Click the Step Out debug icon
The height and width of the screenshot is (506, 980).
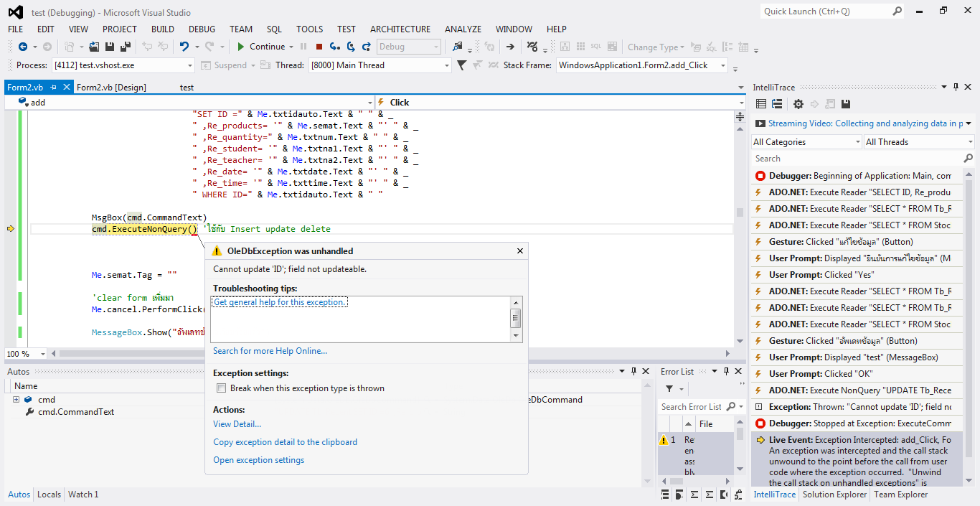point(367,47)
